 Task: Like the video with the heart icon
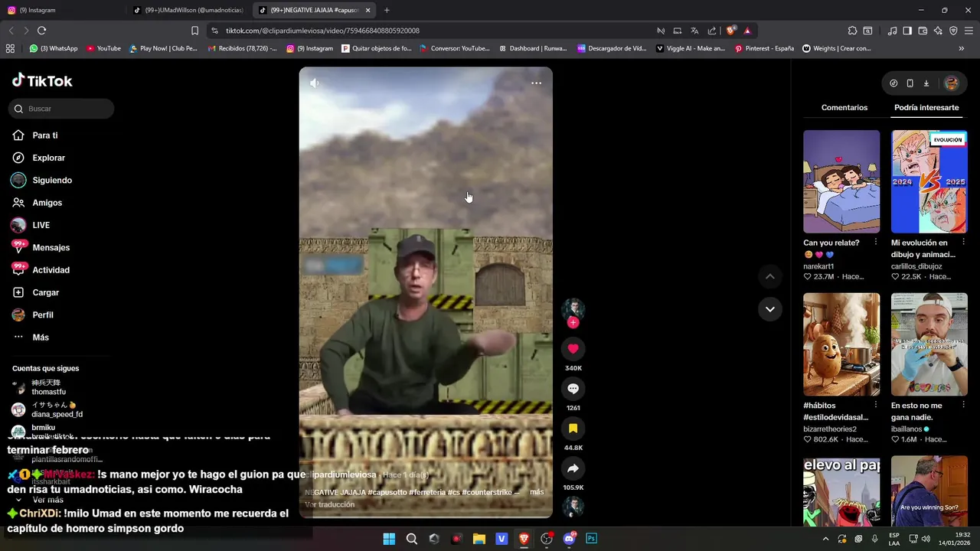coord(573,349)
